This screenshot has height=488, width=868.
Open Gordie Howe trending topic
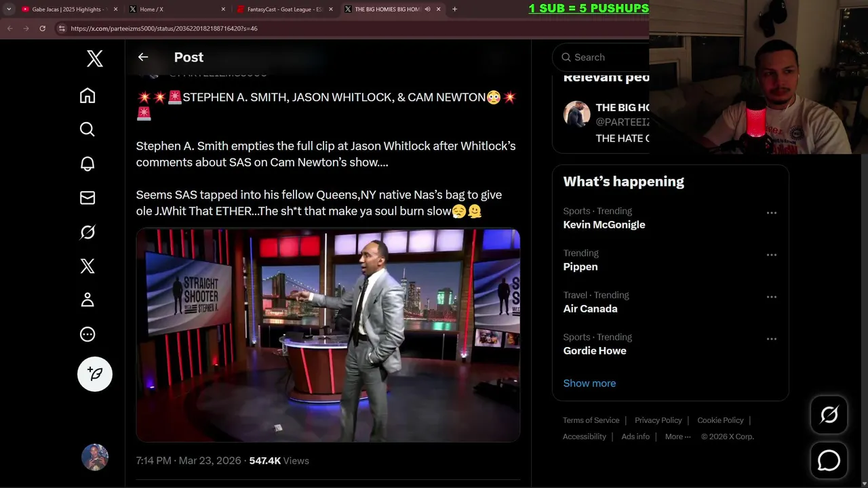(595, 351)
